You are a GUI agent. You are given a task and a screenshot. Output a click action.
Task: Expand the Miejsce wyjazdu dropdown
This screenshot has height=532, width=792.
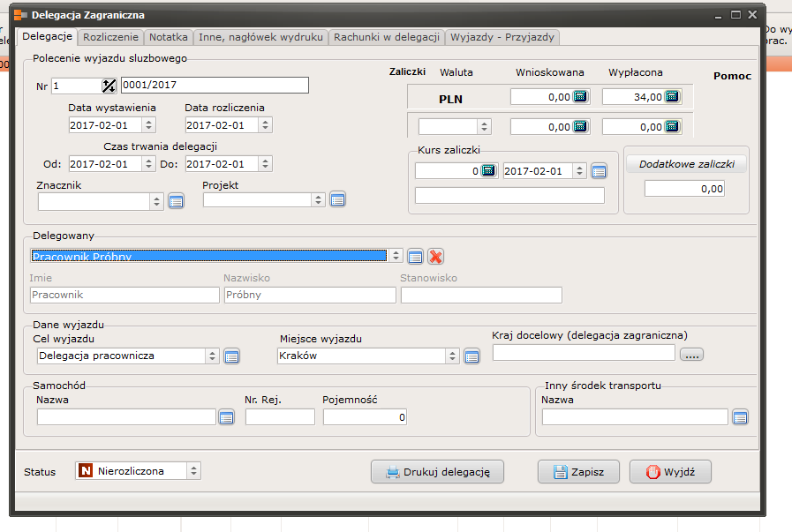[x=452, y=356]
